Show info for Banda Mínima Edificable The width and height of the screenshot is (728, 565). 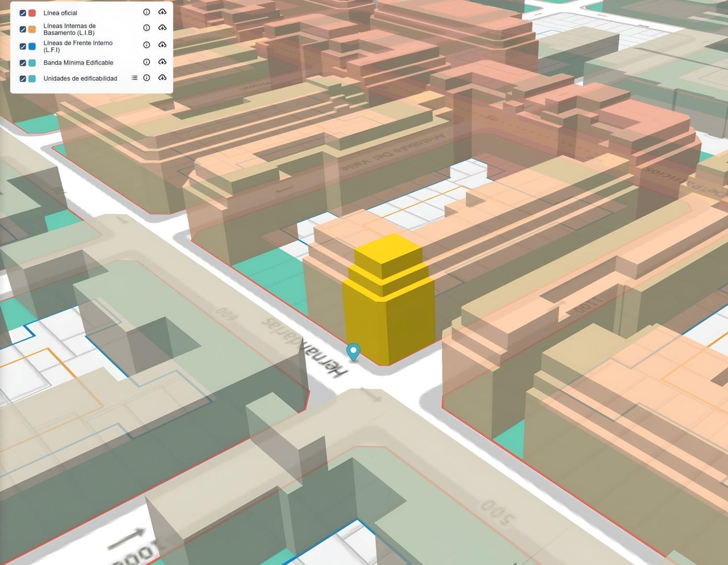click(x=146, y=62)
